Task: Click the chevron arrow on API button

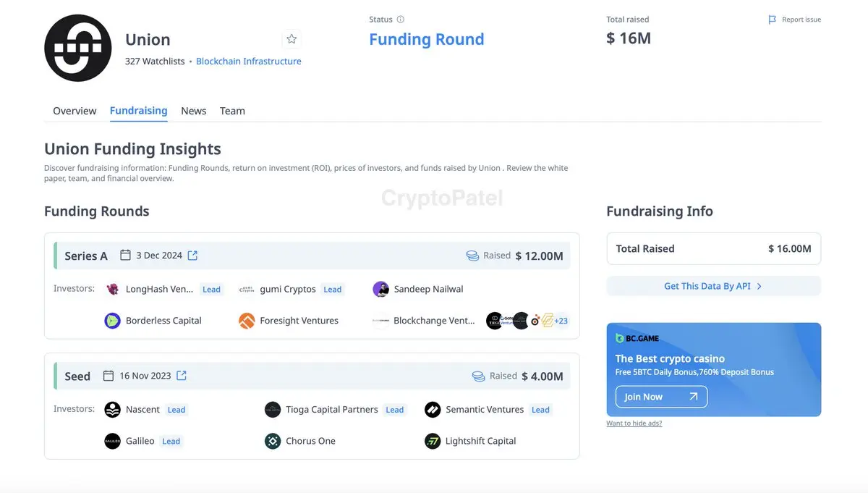Action: (759, 286)
